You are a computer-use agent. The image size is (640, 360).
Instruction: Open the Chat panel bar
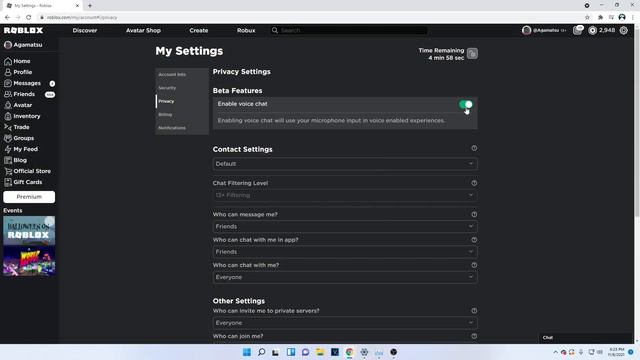(x=586, y=338)
